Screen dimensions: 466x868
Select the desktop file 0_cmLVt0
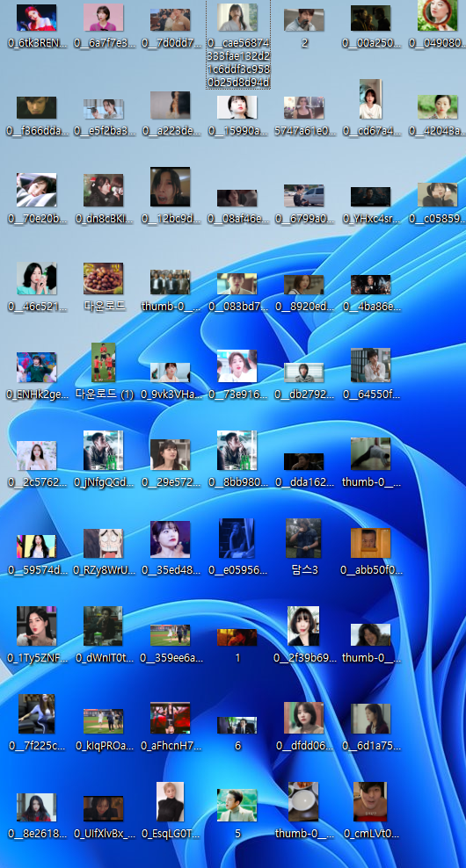click(x=371, y=801)
